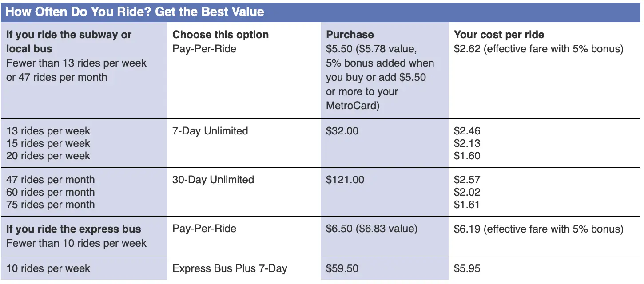Click the "60 rides per month" line

point(50,192)
